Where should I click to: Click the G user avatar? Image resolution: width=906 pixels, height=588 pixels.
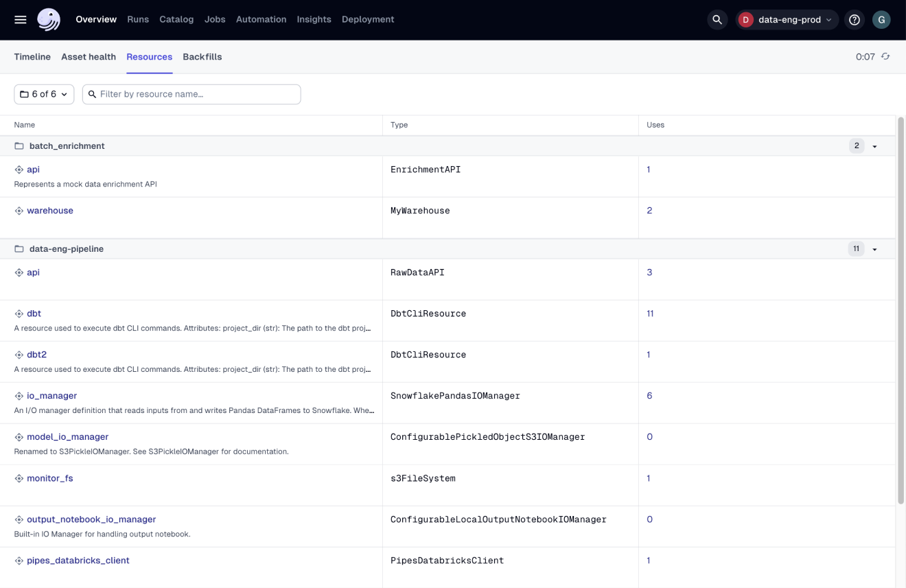pyautogui.click(x=881, y=19)
